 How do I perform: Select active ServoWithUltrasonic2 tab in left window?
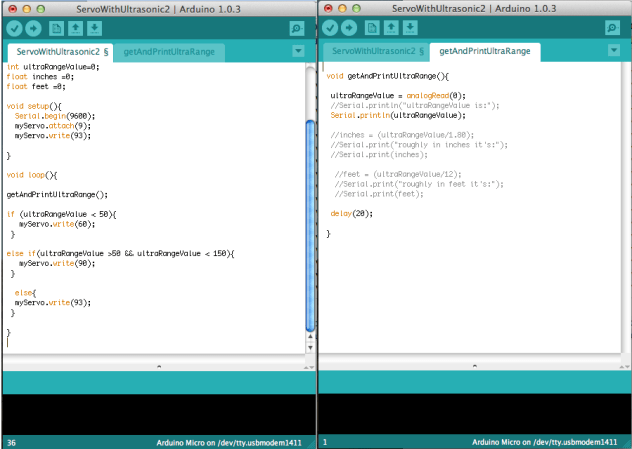point(62,51)
